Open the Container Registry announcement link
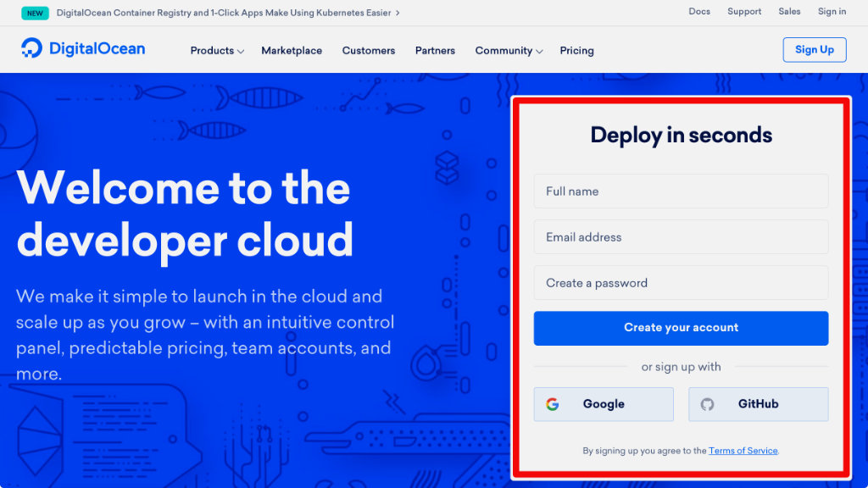This screenshot has width=868, height=488. [x=227, y=13]
